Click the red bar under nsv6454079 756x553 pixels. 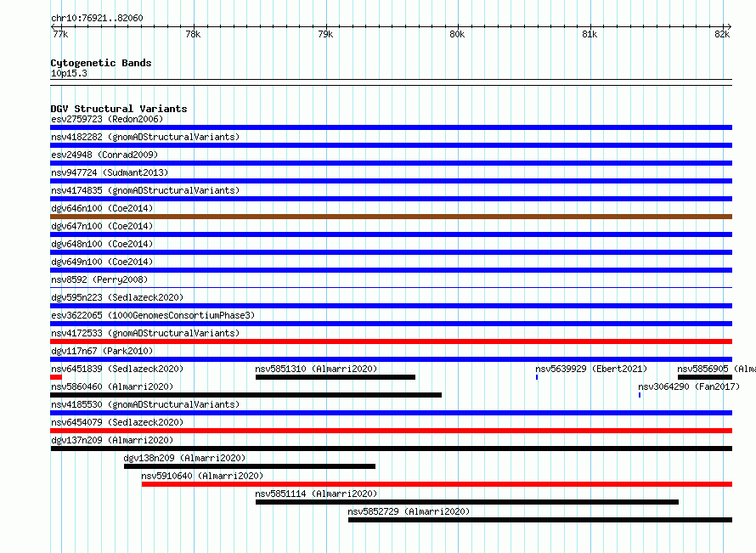coord(391,431)
